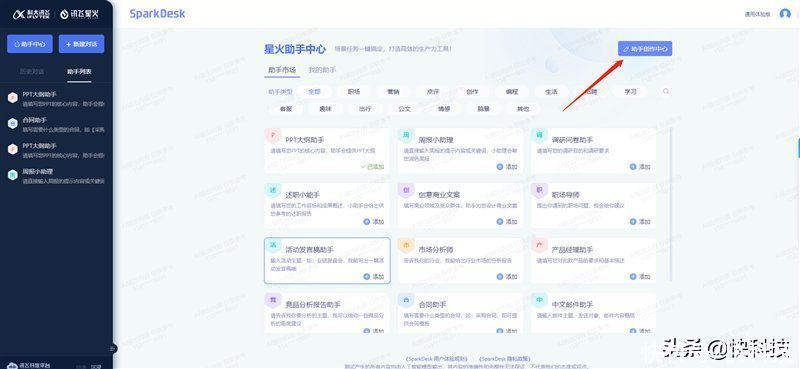
Task: Click the 合同助手 card badge icon
Action: pos(406,300)
